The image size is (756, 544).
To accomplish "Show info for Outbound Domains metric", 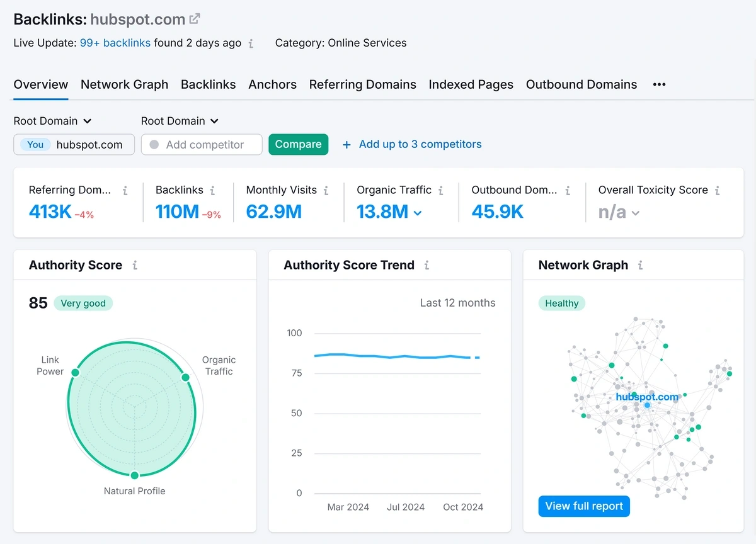I will (568, 190).
